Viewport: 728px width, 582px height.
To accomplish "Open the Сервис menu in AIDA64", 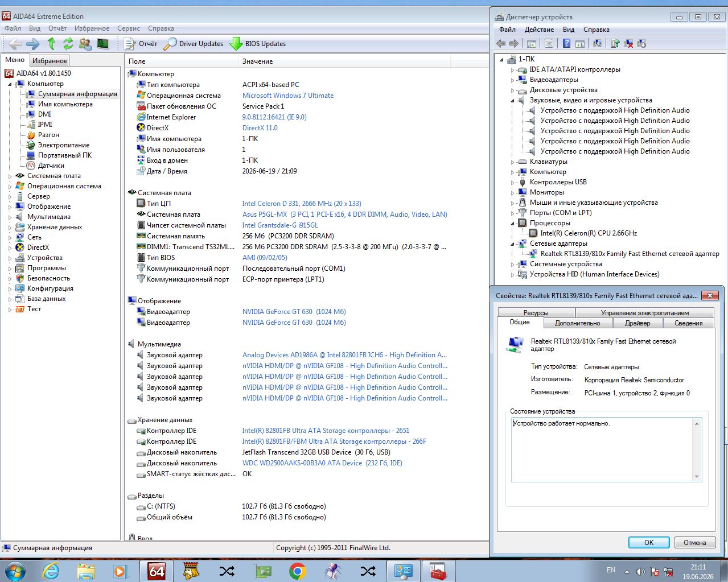I will pyautogui.click(x=129, y=28).
